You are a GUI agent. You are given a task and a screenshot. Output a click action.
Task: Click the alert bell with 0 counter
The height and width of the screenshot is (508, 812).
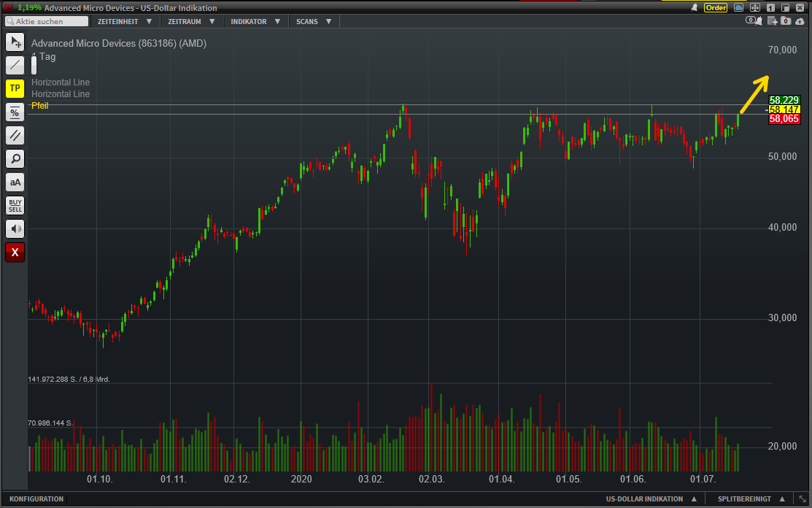click(754, 20)
